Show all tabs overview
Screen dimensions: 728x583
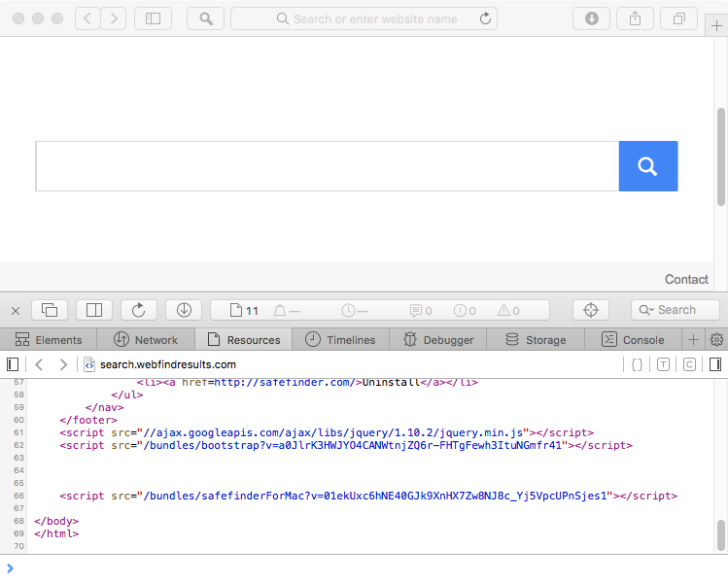tap(678, 18)
